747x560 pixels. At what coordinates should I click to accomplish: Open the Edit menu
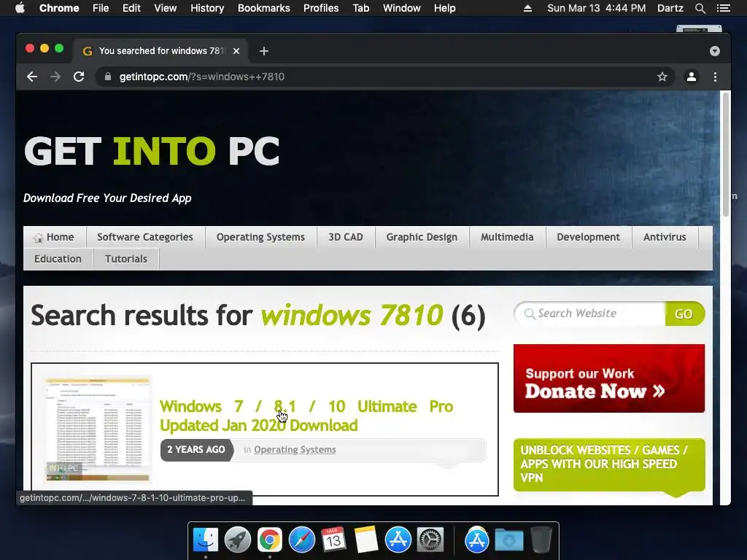(x=131, y=8)
